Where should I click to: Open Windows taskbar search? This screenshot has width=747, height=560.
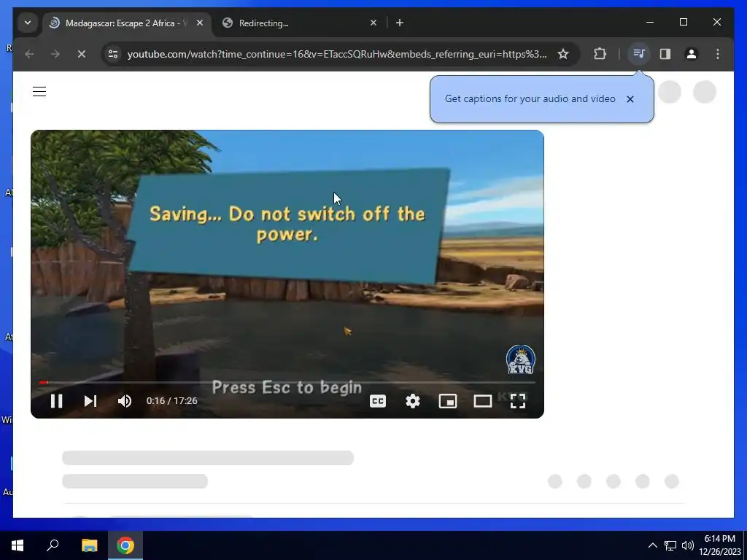53,545
